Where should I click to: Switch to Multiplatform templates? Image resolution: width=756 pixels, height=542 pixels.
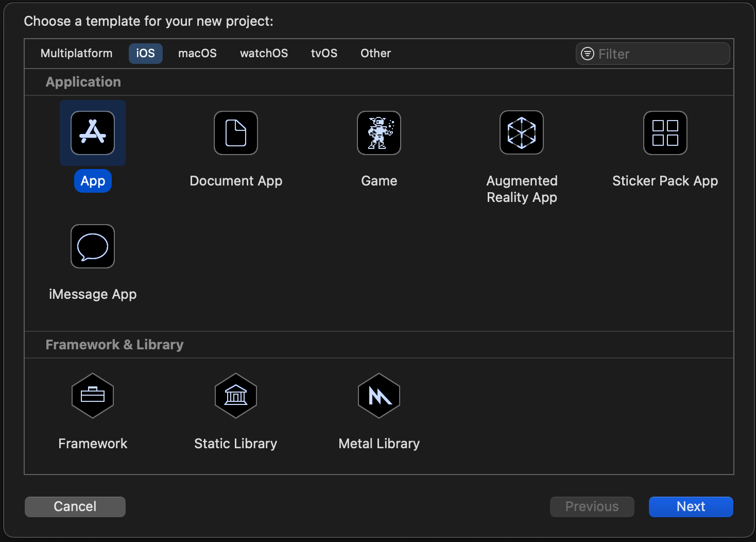coord(76,53)
